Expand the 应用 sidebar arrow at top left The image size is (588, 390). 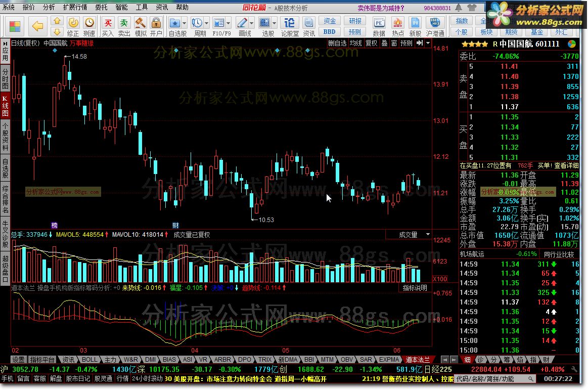tap(5, 43)
